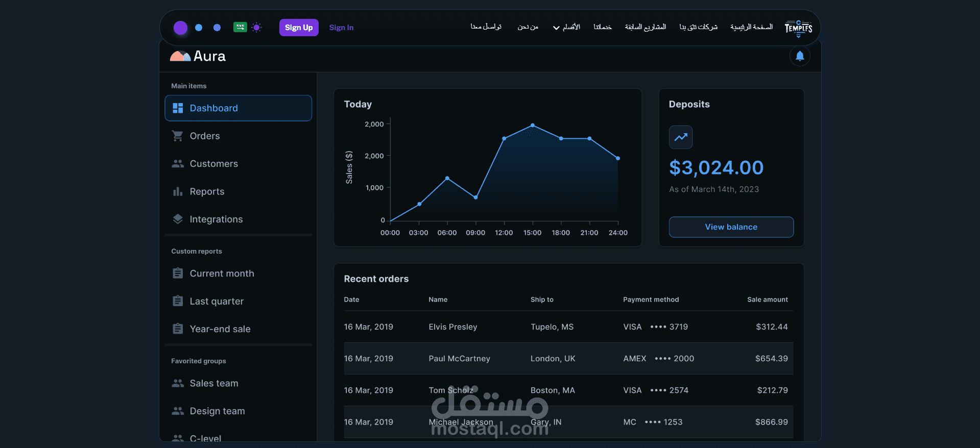Open the Templfs logo home link

pos(798,28)
